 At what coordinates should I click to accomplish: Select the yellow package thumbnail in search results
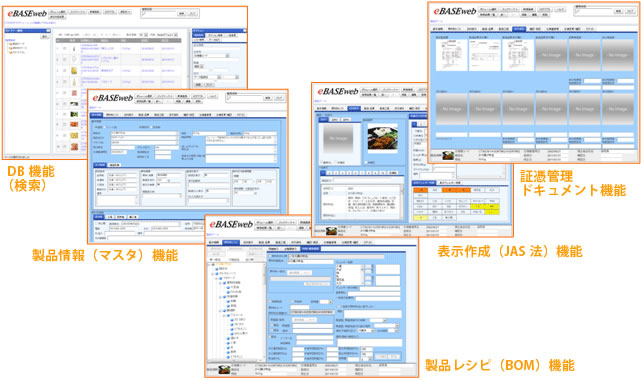click(74, 71)
